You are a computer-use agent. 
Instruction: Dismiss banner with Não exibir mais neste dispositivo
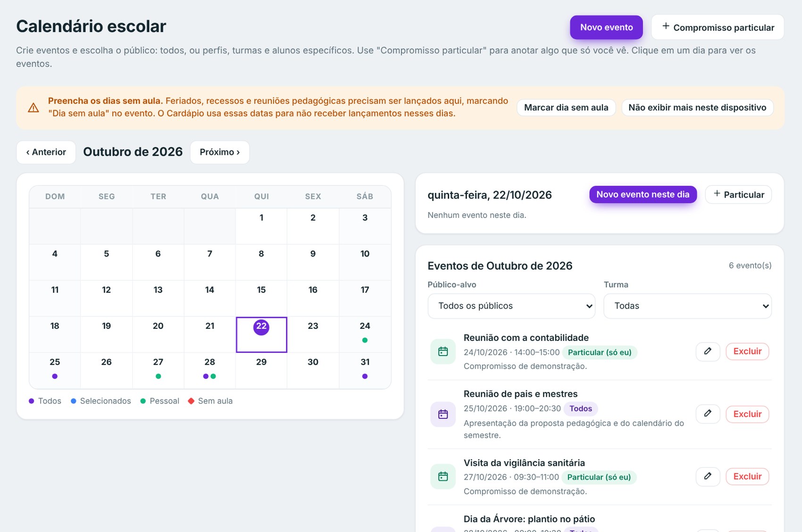point(697,108)
